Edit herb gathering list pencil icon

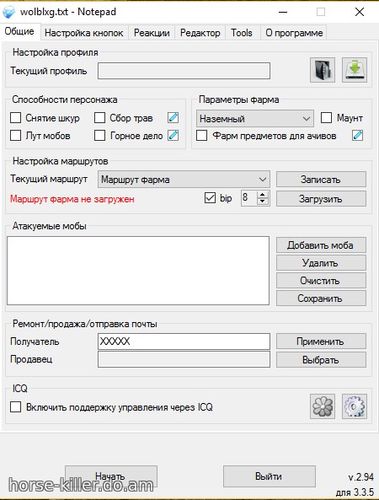pos(173,118)
